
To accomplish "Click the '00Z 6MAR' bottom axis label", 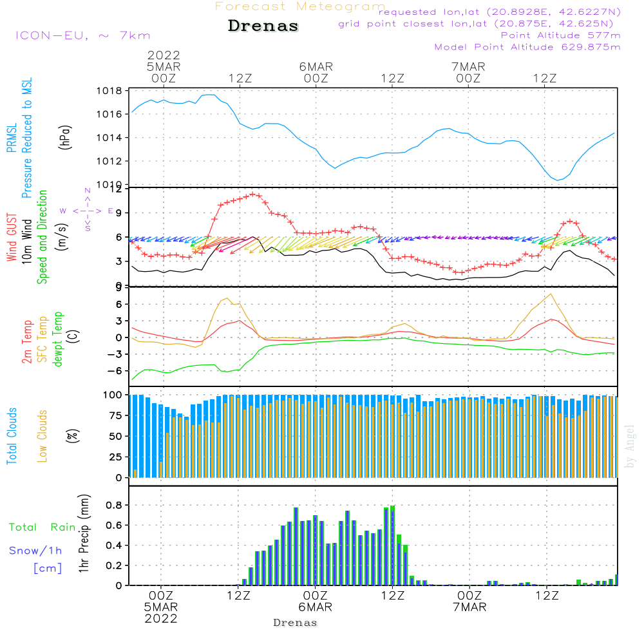I will 316,601.
